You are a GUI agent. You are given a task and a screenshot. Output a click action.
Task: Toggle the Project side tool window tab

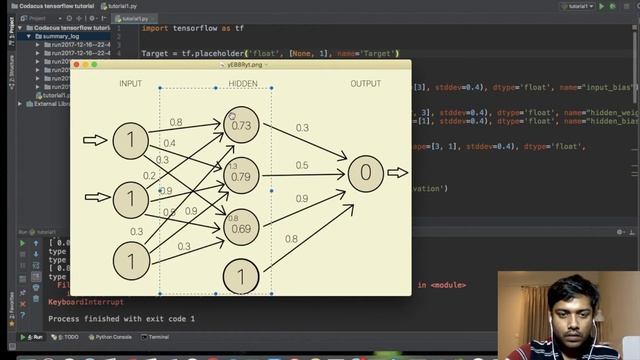pyautogui.click(x=11, y=31)
